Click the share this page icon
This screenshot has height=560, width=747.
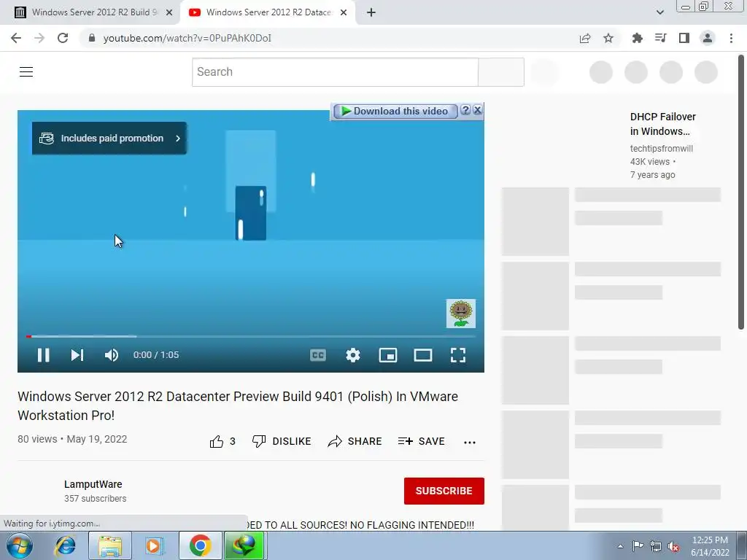pyautogui.click(x=585, y=38)
